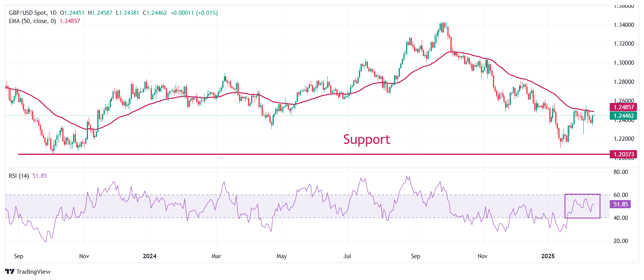Click the purple 51.85 RSI value tag
The width and height of the screenshot is (644, 280).
click(620, 204)
